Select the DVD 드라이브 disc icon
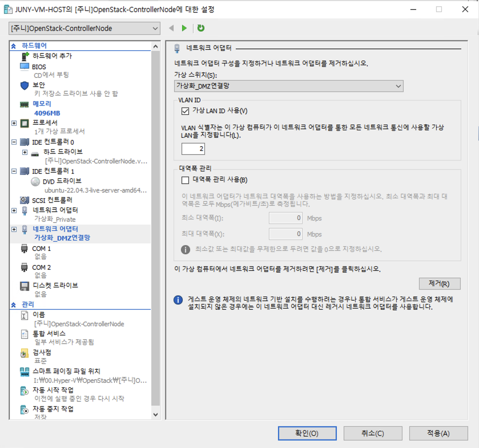Viewport: 479px width, 448px height. point(35,182)
